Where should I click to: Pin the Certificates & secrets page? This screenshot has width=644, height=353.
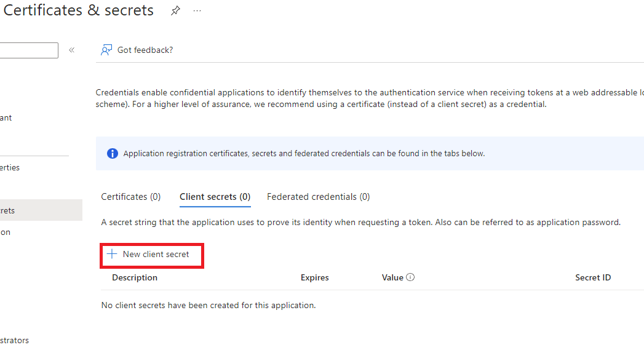point(175,11)
